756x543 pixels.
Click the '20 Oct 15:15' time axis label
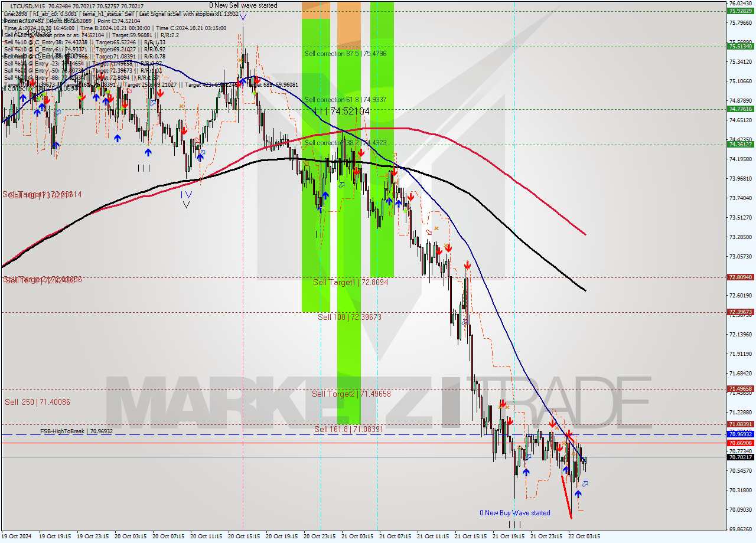click(244, 537)
